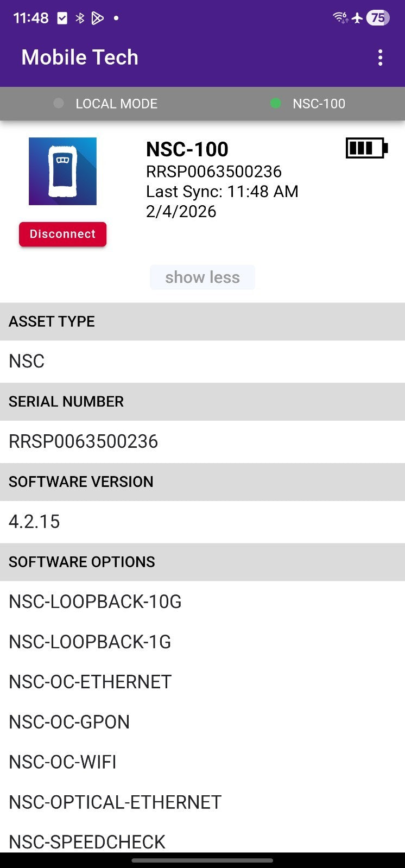This screenshot has width=405, height=868.
Task: Tap the Play Store notification icon
Action: pos(97,18)
